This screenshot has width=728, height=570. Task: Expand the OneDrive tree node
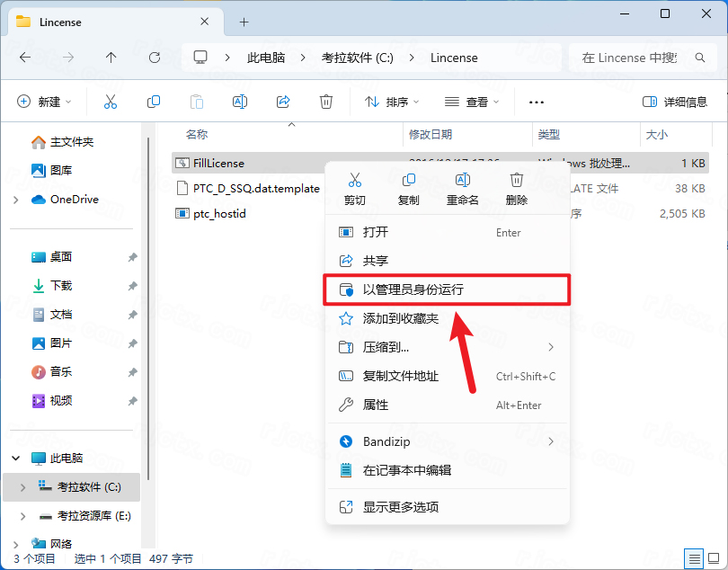click(x=16, y=200)
